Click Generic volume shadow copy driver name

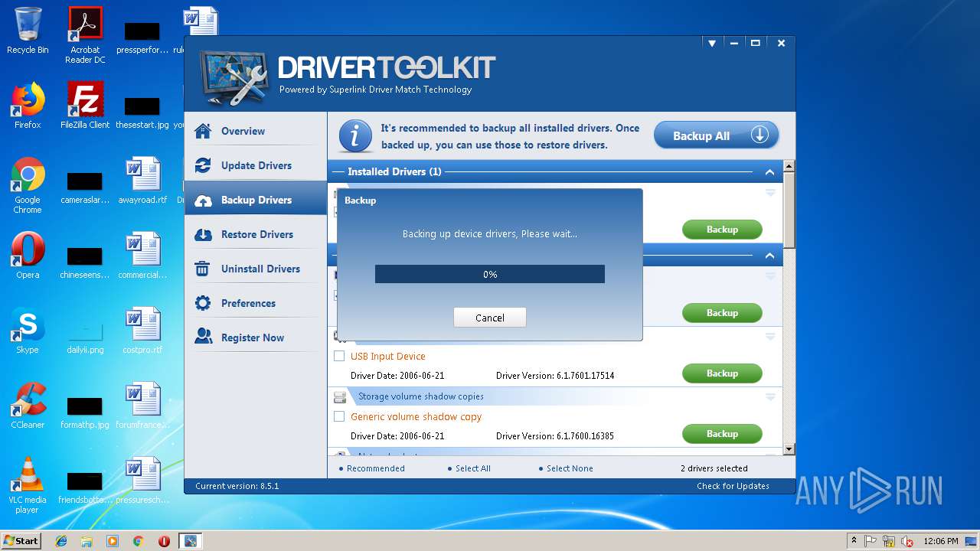pos(416,416)
